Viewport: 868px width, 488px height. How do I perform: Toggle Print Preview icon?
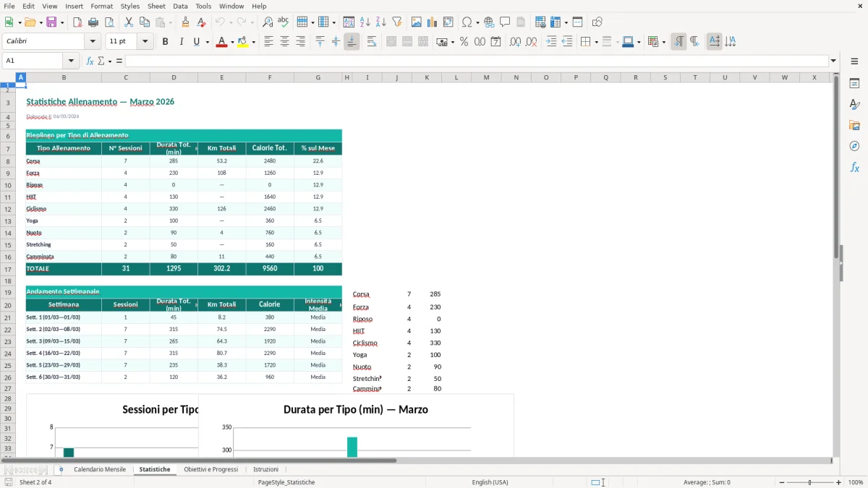pyautogui.click(x=109, y=22)
